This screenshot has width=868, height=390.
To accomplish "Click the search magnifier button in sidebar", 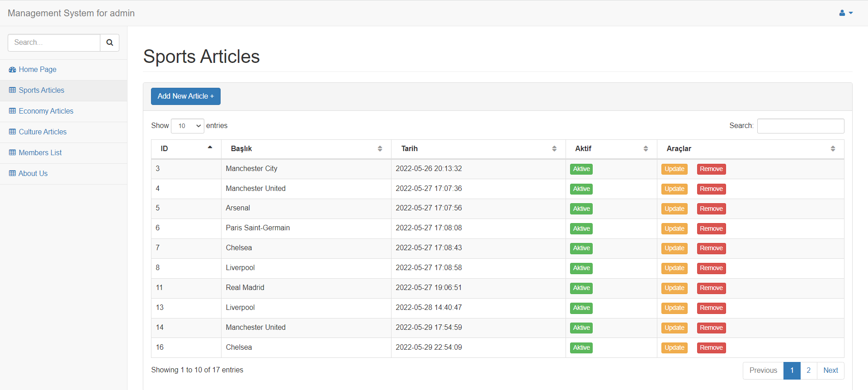I will point(109,43).
